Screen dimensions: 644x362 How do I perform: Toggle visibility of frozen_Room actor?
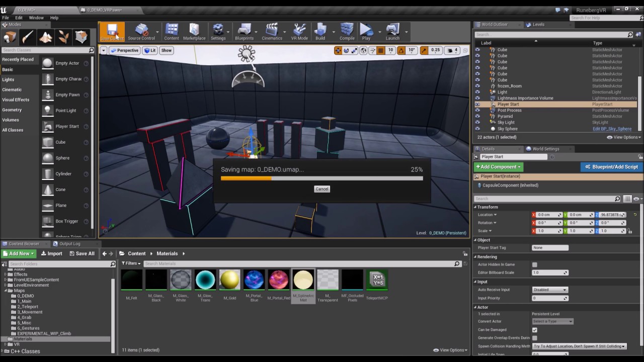477,86
